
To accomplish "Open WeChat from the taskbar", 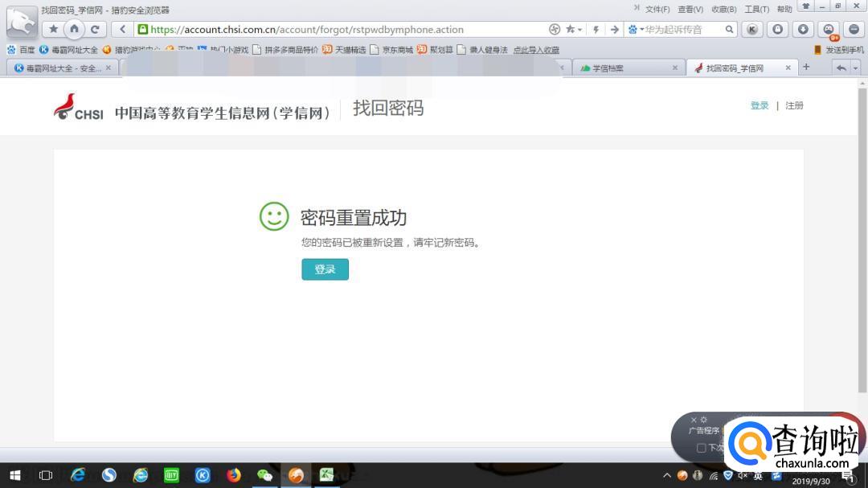I will [x=264, y=475].
